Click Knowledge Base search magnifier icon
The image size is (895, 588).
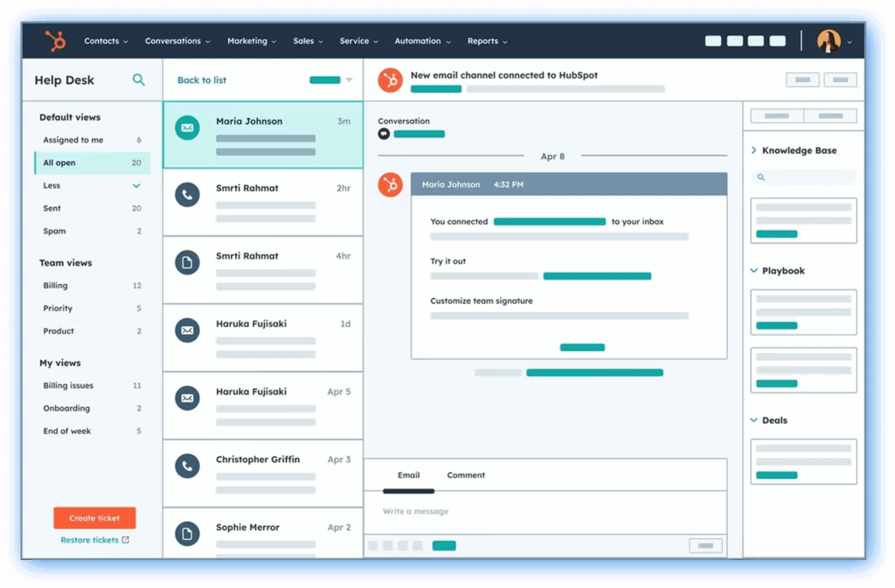pos(761,177)
